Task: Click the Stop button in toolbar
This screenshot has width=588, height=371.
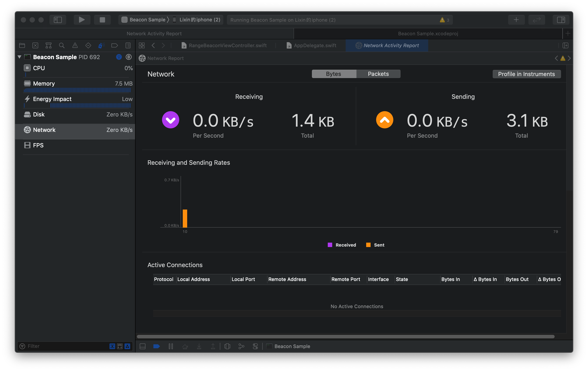Action: pos(102,20)
